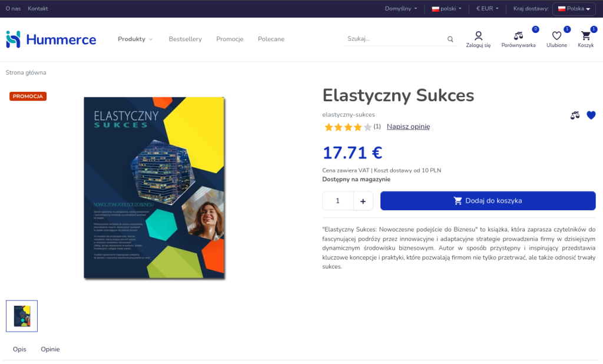This screenshot has width=603, height=364.
Task: Open the favorites heart in header
Action: pyautogui.click(x=556, y=36)
